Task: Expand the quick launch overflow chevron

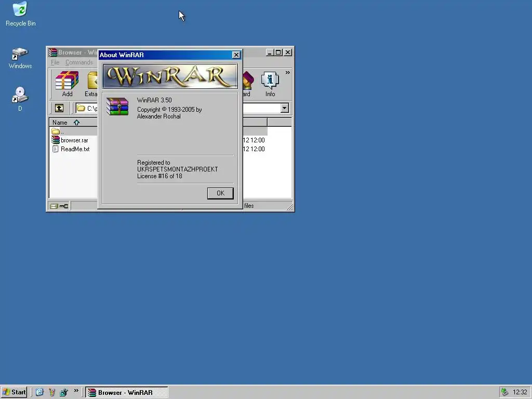Action: tap(76, 391)
